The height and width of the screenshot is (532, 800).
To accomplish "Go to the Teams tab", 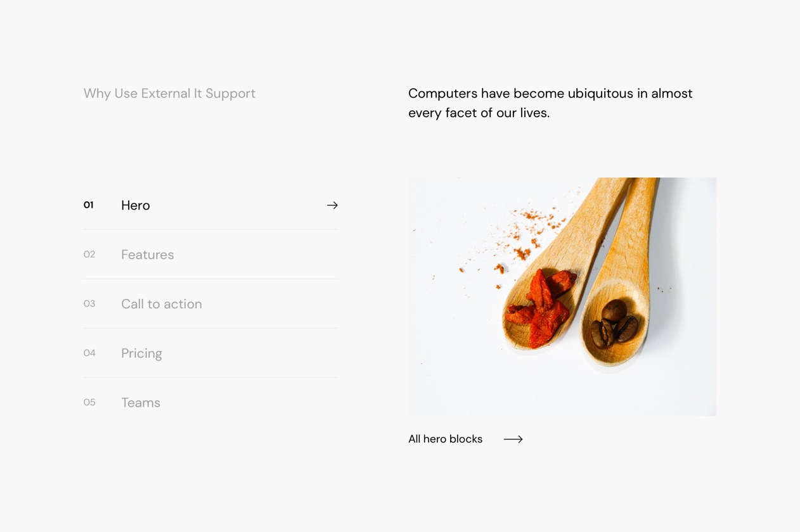I will coord(141,403).
